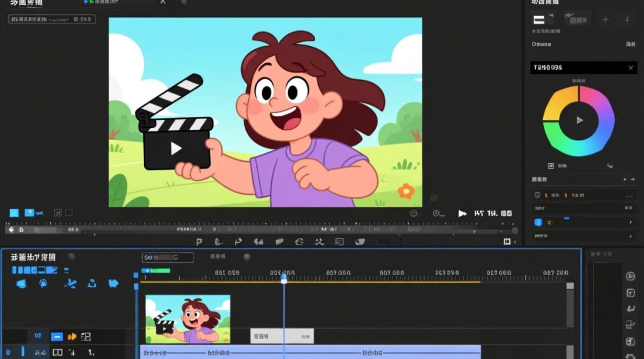Click the blue person icon in the timeline panel
644x359 pixels.
click(92, 284)
